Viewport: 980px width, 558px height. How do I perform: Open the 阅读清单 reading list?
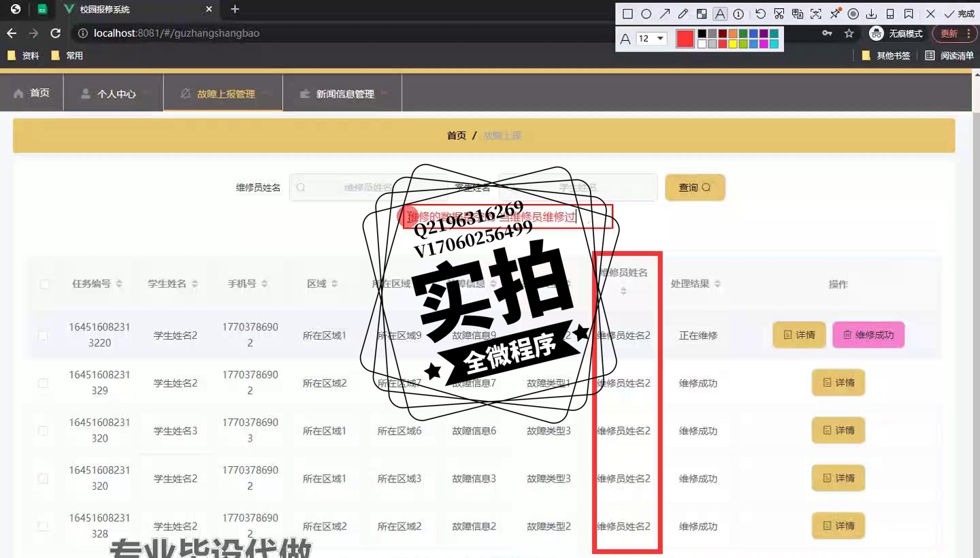pos(949,56)
